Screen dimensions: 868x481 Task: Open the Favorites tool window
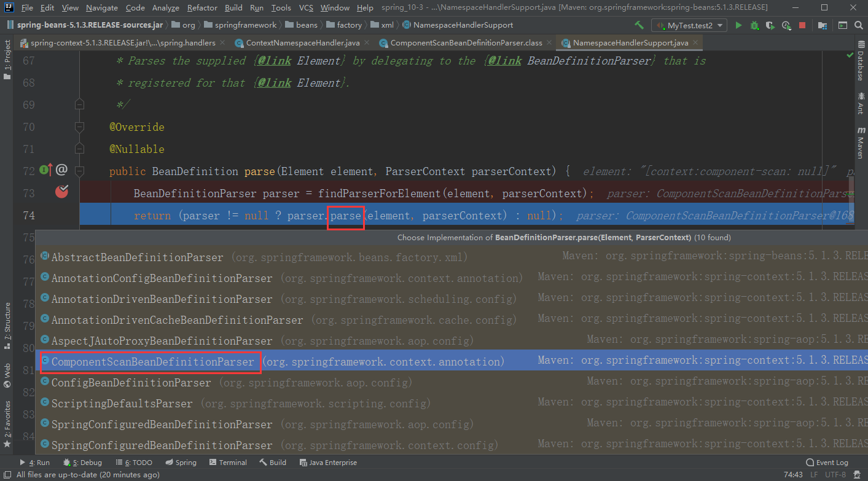point(7,424)
